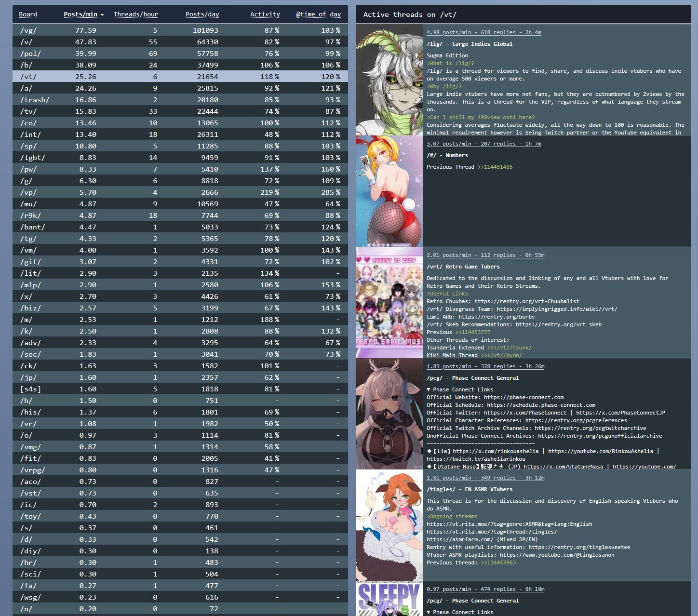Select the /vp/ board row
This screenshot has height=616, width=698.
180,192
